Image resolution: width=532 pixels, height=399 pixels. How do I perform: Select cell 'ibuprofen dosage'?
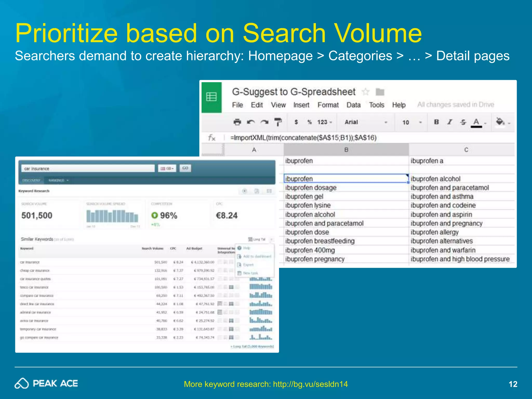[346, 188]
